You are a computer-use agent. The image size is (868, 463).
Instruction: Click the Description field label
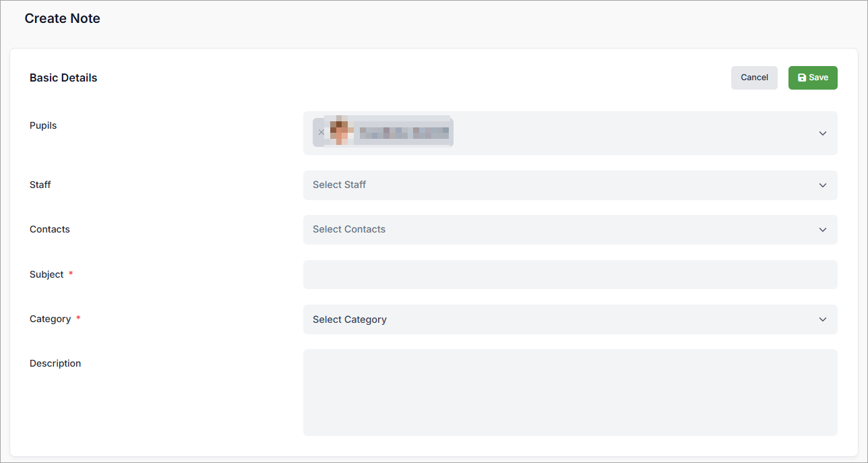coord(55,363)
